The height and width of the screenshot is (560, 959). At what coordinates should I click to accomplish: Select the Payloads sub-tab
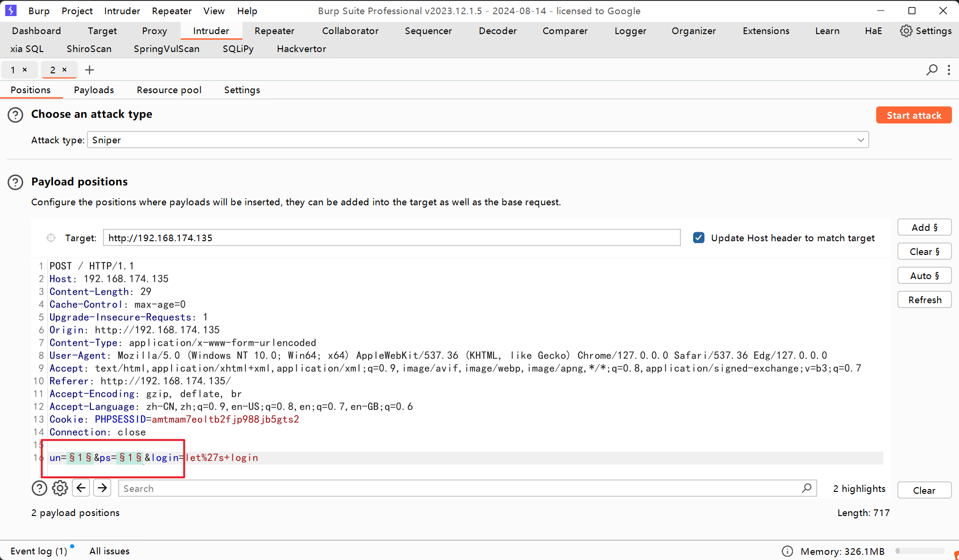point(94,90)
